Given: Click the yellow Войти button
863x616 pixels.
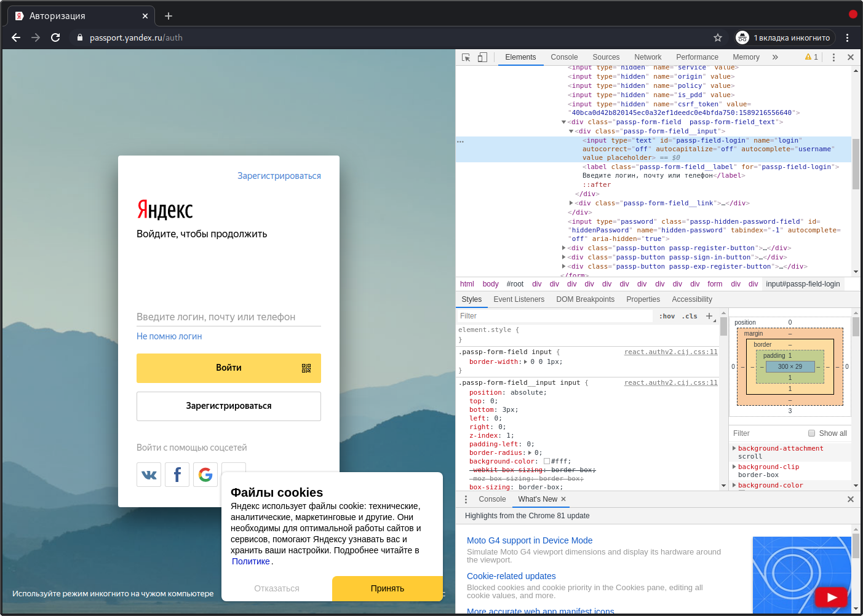Looking at the screenshot, I should tap(229, 368).
